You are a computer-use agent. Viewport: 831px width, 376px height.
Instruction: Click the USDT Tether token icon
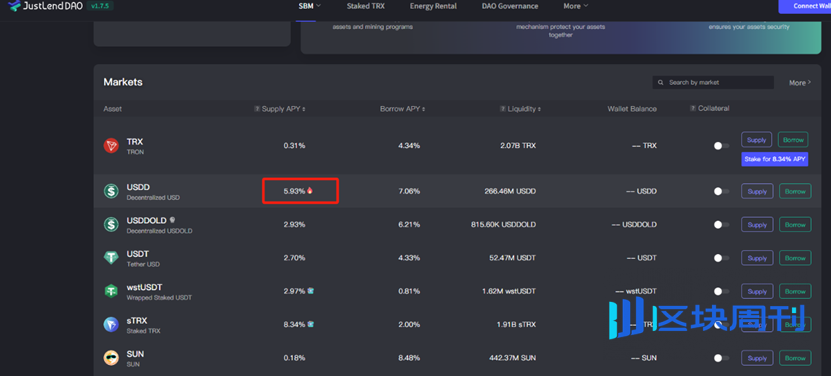[x=111, y=258]
